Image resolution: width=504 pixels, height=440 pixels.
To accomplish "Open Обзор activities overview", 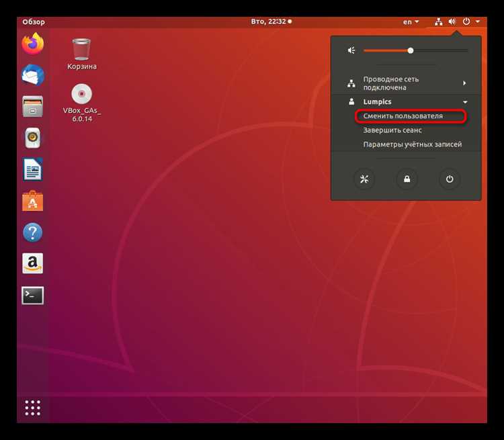I will tap(34, 22).
